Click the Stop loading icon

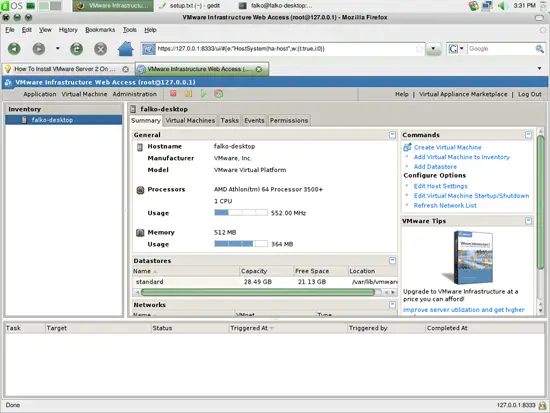pyautogui.click(x=100, y=49)
